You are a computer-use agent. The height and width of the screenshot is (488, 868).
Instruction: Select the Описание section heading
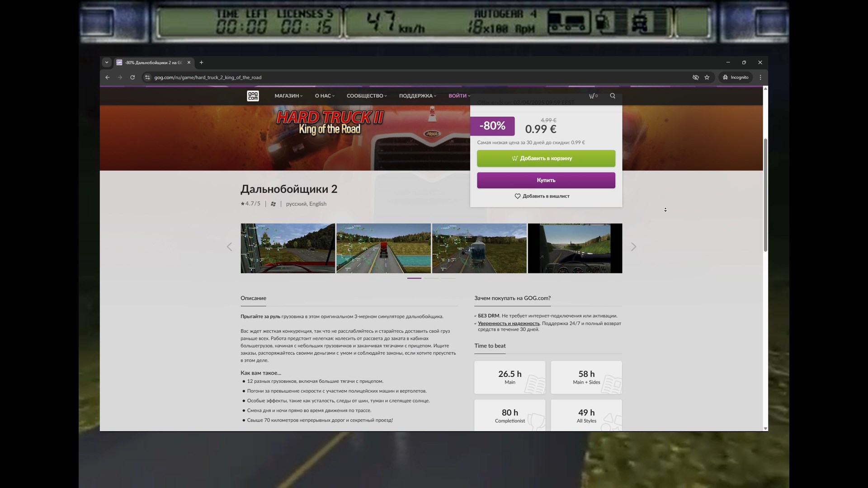[x=253, y=298]
